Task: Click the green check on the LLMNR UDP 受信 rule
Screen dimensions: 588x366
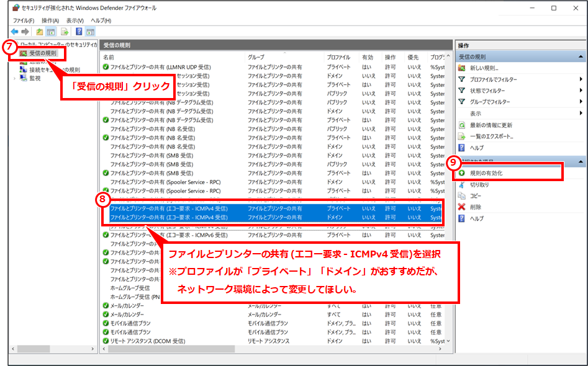Action: (106, 67)
